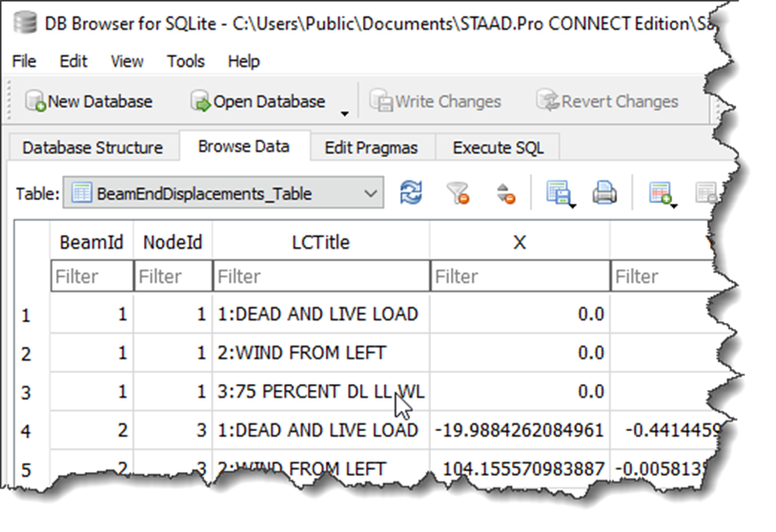This screenshot has width=776, height=532.
Task: Click the clear sorting icon
Action: click(506, 193)
